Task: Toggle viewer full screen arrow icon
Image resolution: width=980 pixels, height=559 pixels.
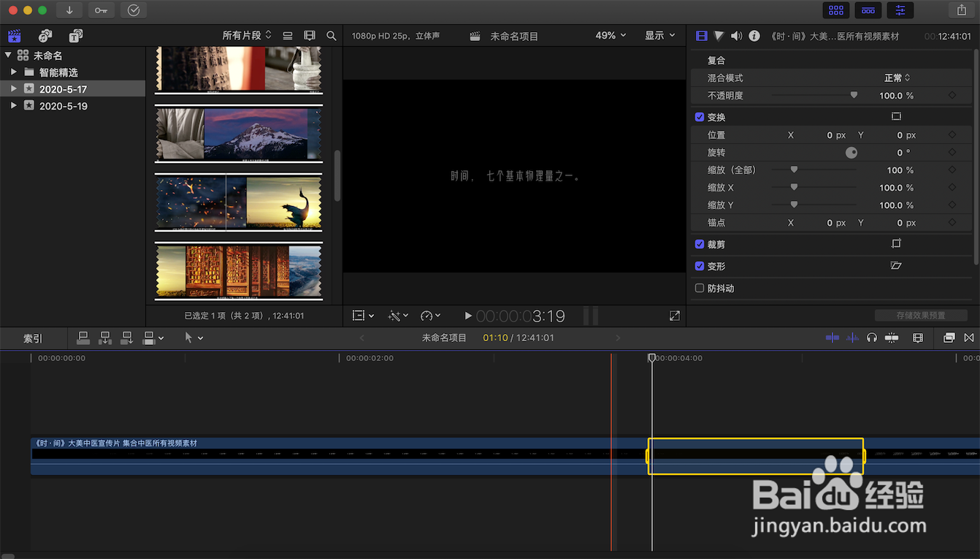Action: coord(674,316)
